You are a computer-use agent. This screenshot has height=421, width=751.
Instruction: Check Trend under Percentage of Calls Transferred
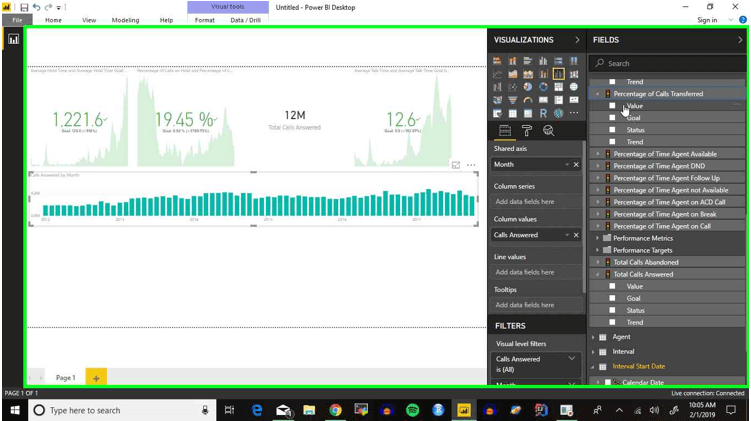coord(612,141)
